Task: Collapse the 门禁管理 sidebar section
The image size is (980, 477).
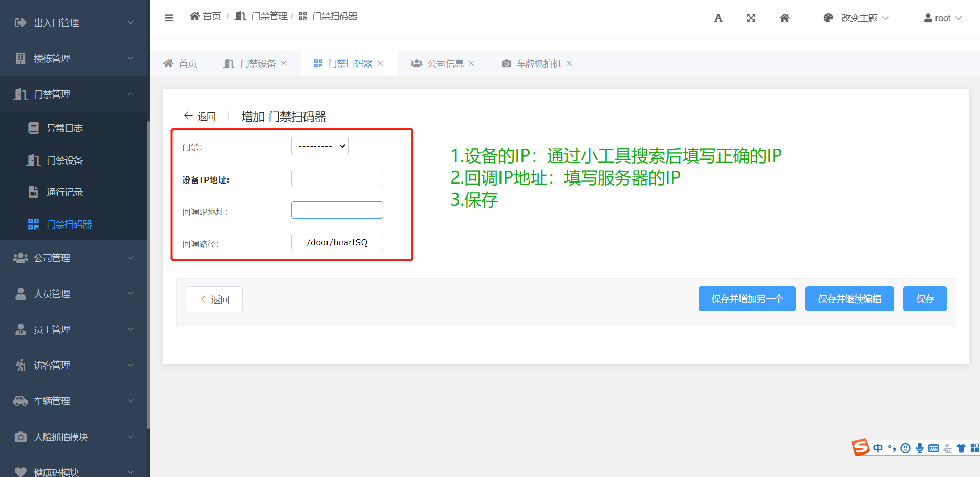Action: pos(74,94)
